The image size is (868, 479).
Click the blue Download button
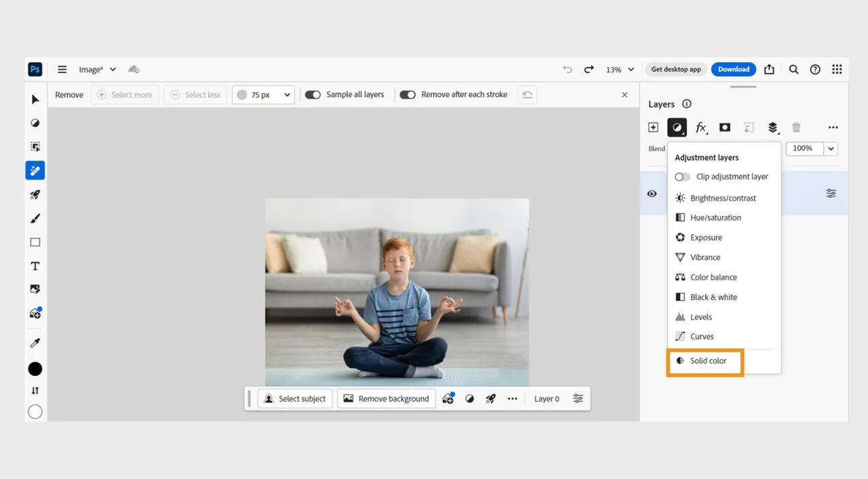(x=733, y=69)
